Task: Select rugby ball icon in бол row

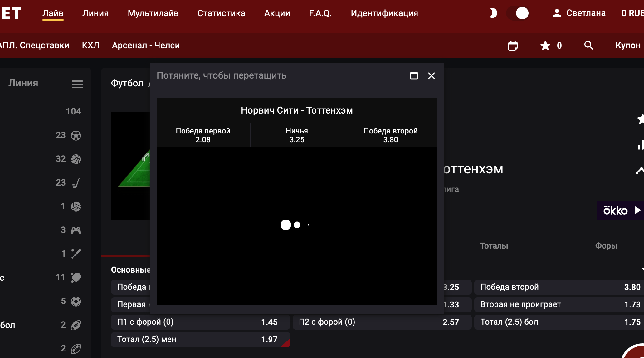Action: coord(76,325)
